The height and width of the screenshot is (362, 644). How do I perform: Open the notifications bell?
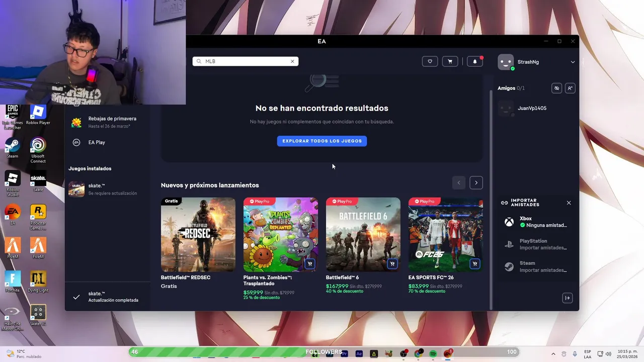point(475,61)
